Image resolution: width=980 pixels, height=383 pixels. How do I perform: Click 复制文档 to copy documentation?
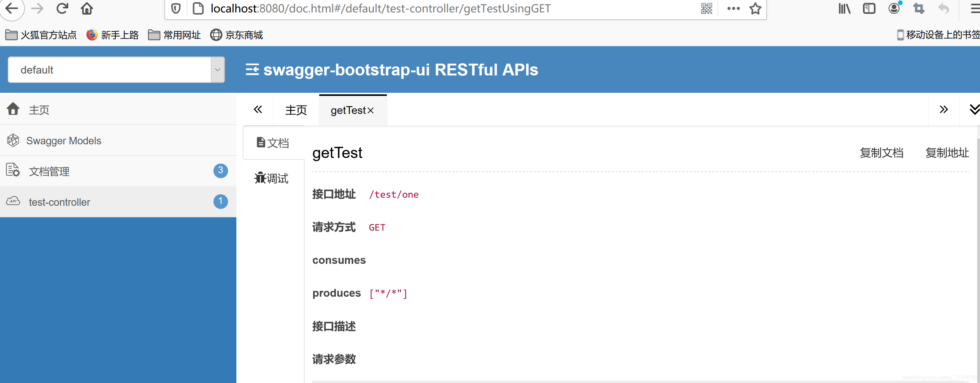point(881,153)
